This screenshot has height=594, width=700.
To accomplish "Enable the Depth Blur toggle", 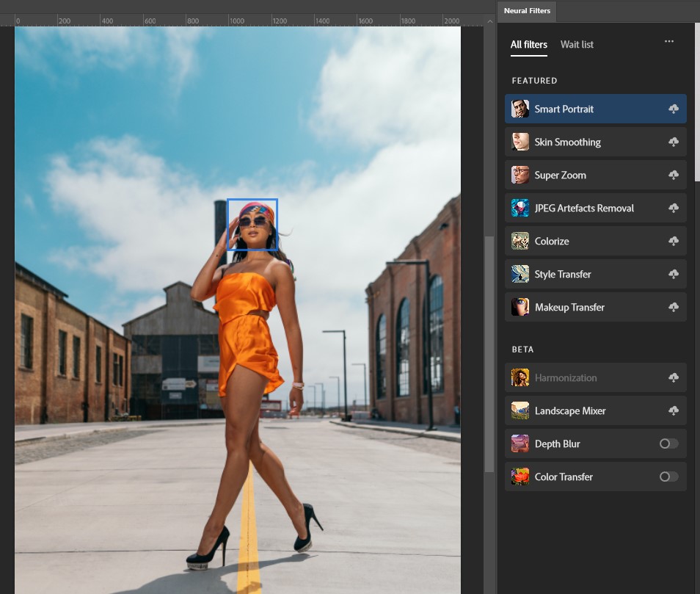I will click(668, 443).
